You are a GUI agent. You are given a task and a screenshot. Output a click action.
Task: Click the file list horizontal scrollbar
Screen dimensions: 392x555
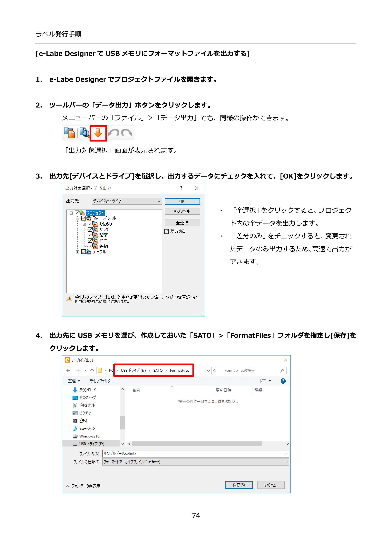[197, 444]
